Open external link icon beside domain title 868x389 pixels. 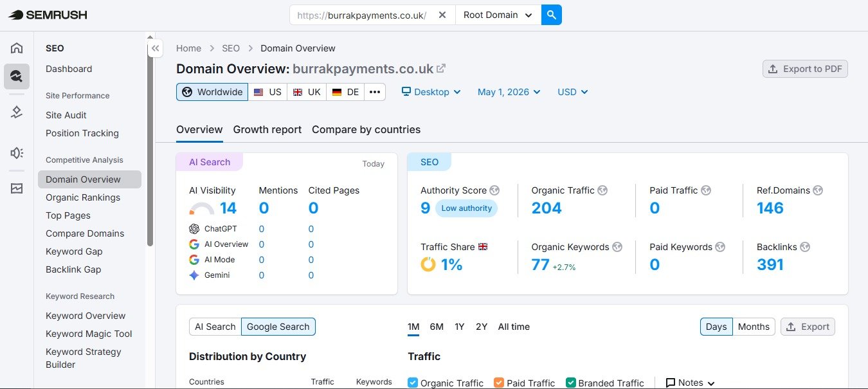441,69
